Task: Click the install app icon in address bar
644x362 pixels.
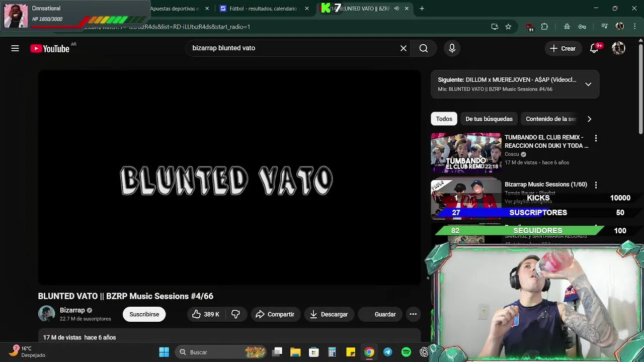Action: [495, 27]
